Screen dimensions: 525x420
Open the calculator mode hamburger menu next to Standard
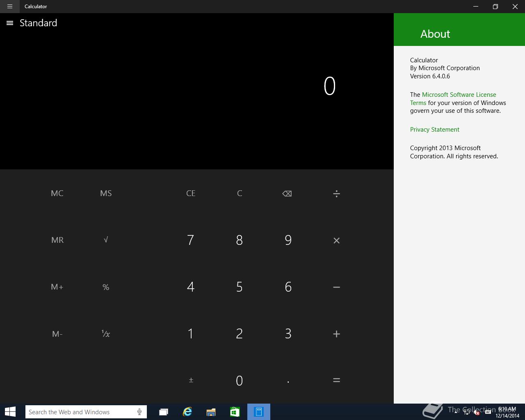pyautogui.click(x=10, y=23)
